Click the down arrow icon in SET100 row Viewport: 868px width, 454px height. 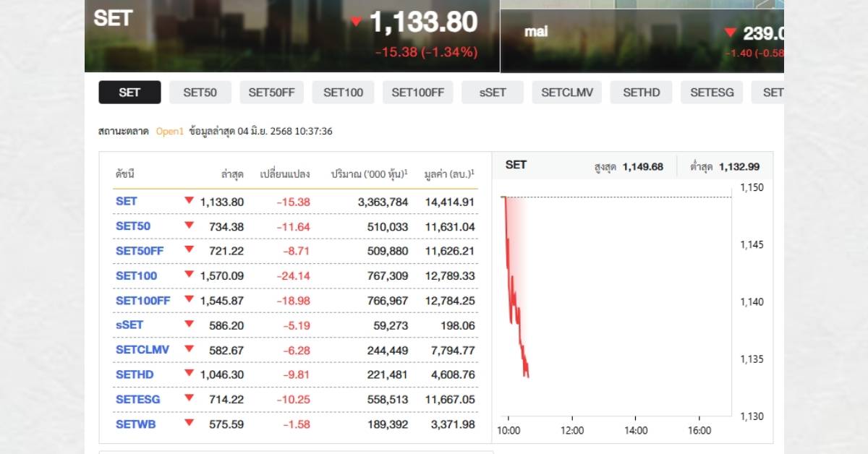[x=190, y=275]
